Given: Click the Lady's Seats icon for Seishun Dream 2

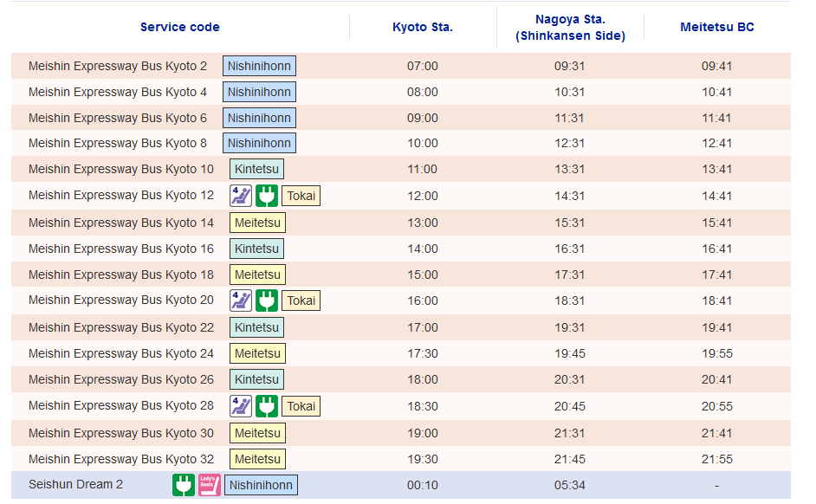Looking at the screenshot, I should coord(210,485).
